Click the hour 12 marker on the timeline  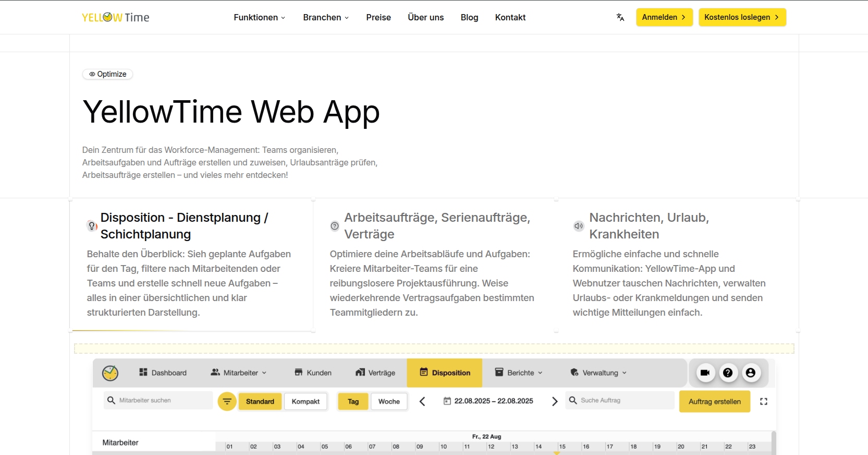click(x=491, y=447)
